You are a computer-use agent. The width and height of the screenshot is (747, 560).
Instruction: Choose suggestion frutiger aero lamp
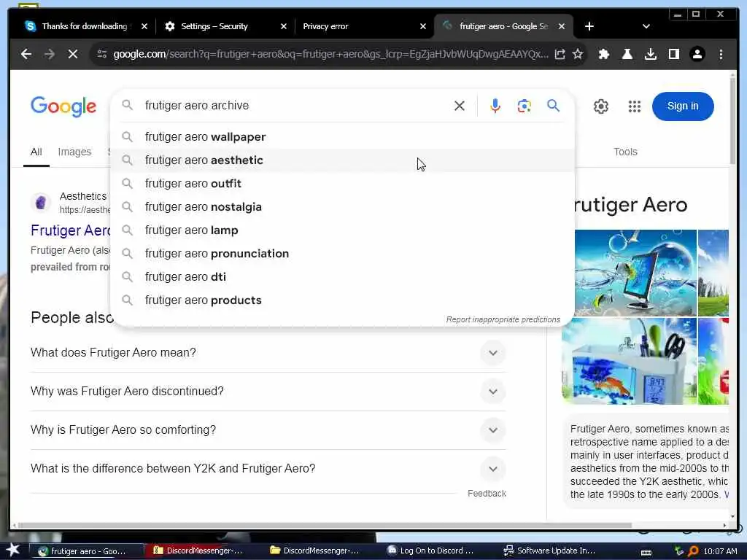tap(342, 230)
